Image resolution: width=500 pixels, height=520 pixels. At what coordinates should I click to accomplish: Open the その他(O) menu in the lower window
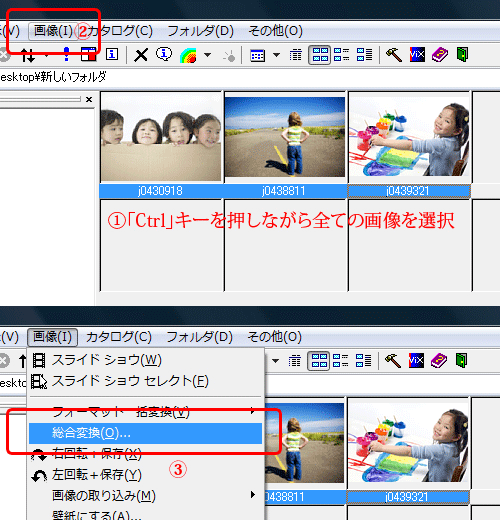coord(275,337)
